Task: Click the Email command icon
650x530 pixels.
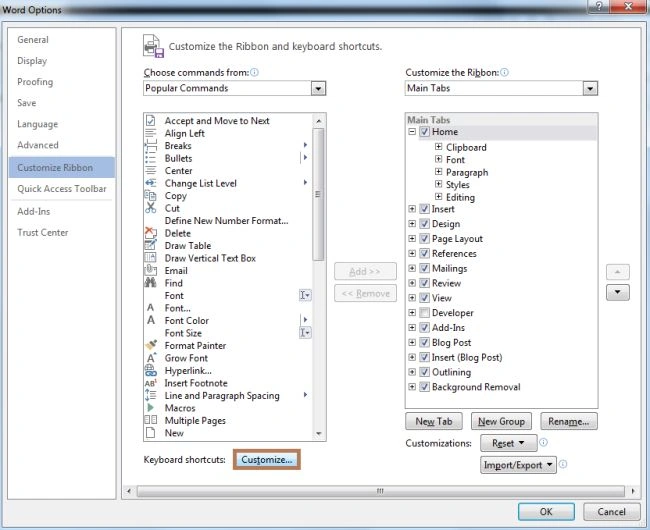Action: tap(150, 270)
